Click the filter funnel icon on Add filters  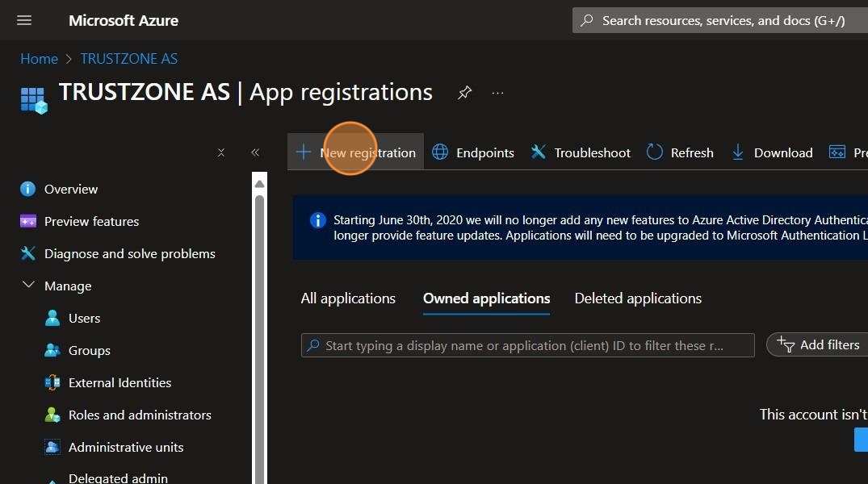click(x=786, y=344)
